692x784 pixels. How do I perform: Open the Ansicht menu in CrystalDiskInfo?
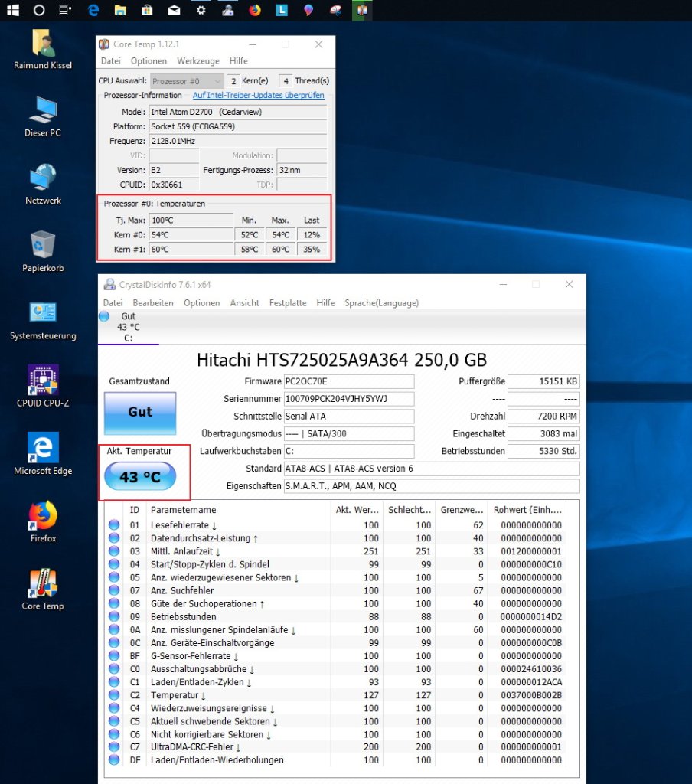(244, 303)
